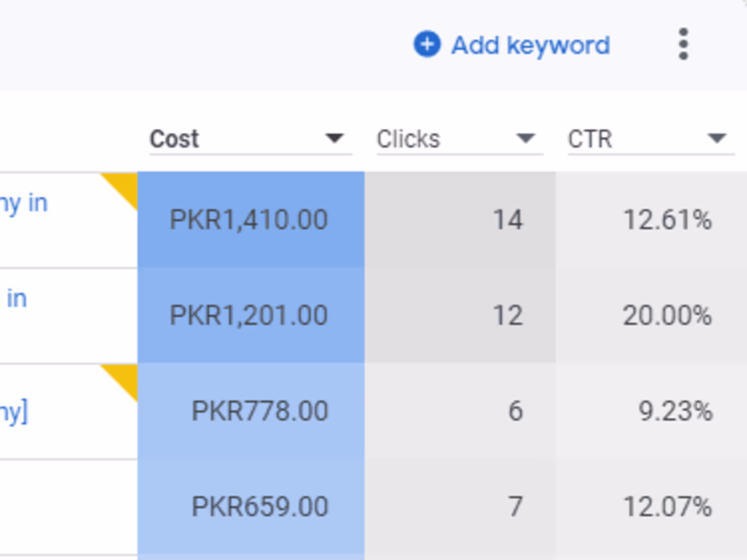Click the Clicks column header label
Viewport: 747px width, 560px height.
pyautogui.click(x=408, y=139)
